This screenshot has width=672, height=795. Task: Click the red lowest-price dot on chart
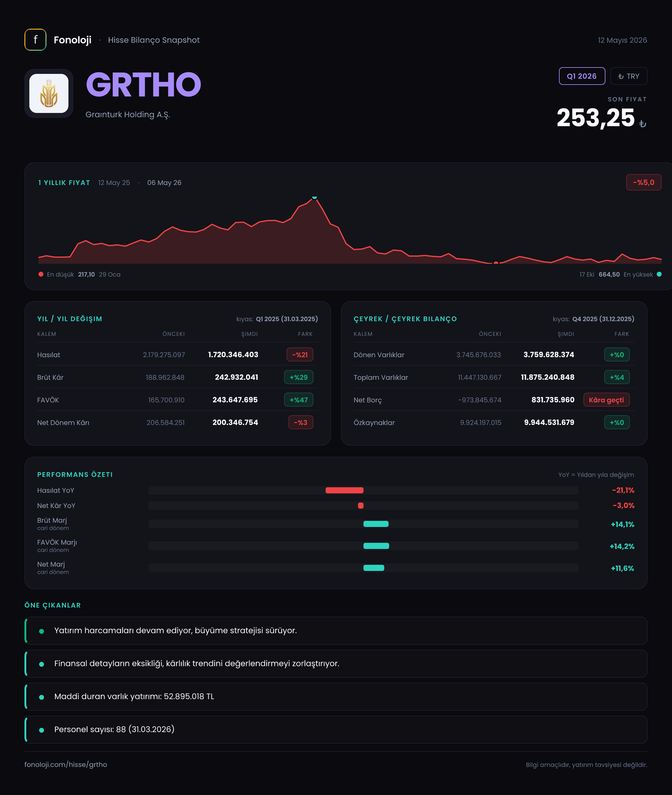496,263
